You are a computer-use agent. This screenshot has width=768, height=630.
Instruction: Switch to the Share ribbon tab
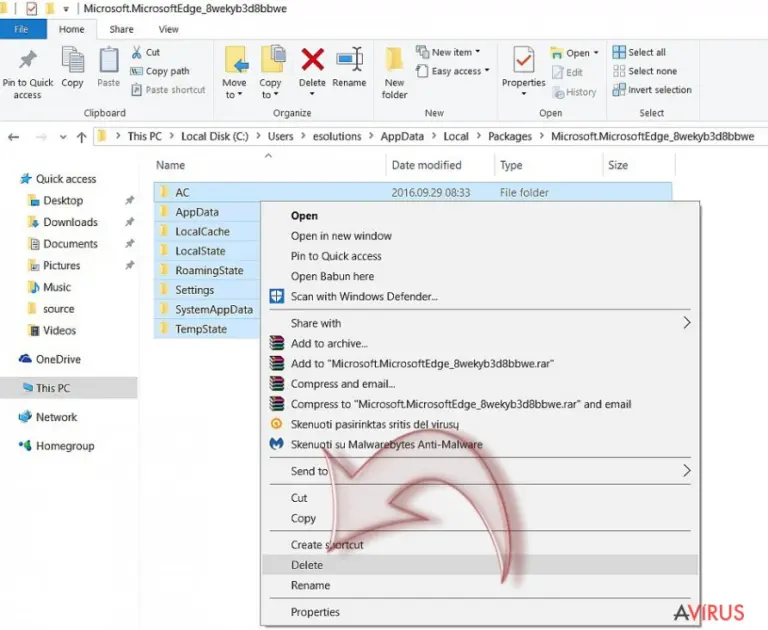pyautogui.click(x=121, y=29)
